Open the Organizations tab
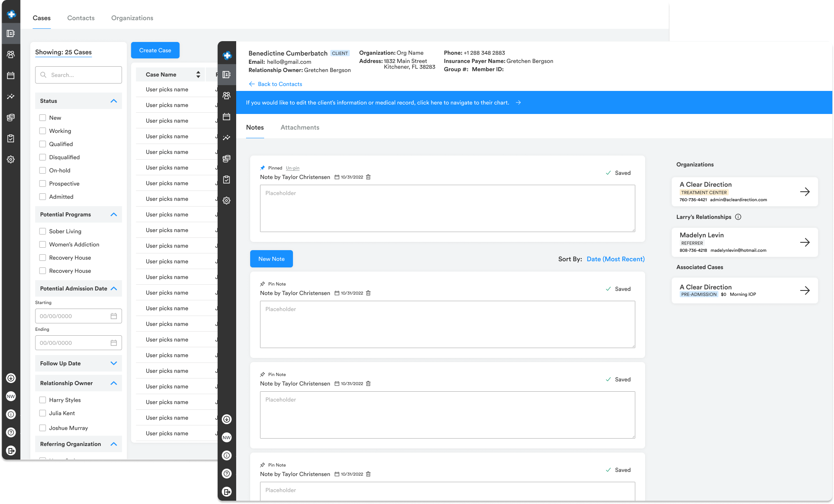834x504 pixels. tap(132, 18)
